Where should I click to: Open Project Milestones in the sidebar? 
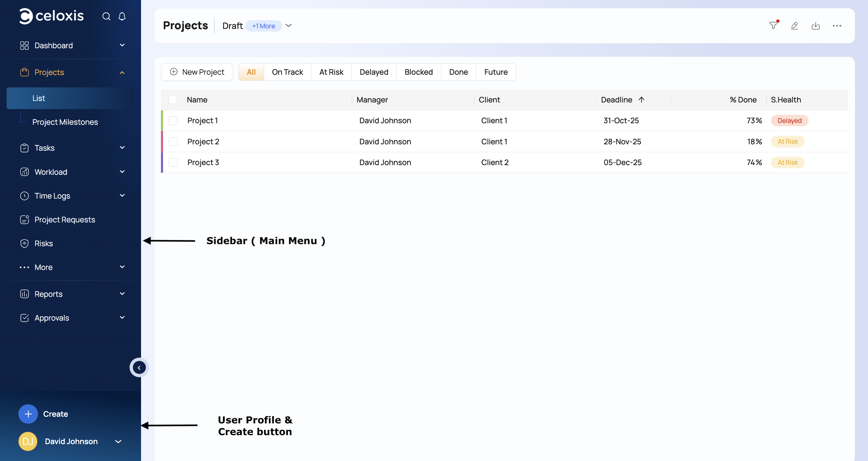pyautogui.click(x=65, y=122)
